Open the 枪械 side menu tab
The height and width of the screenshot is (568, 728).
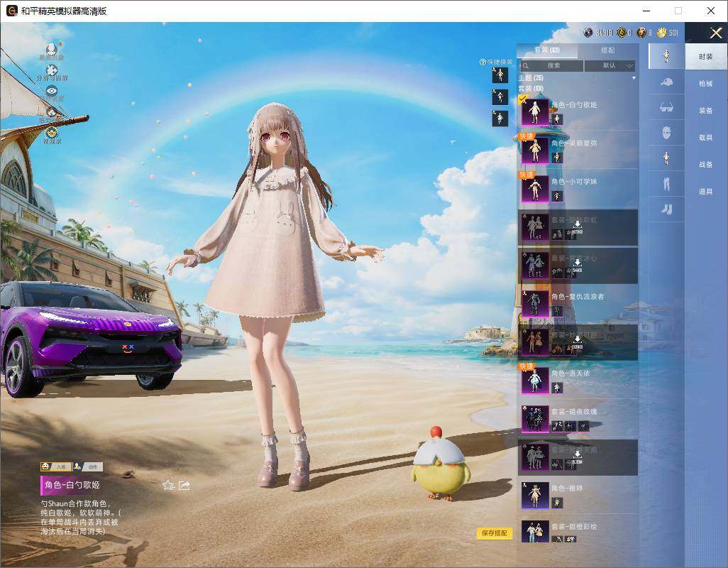point(706,84)
